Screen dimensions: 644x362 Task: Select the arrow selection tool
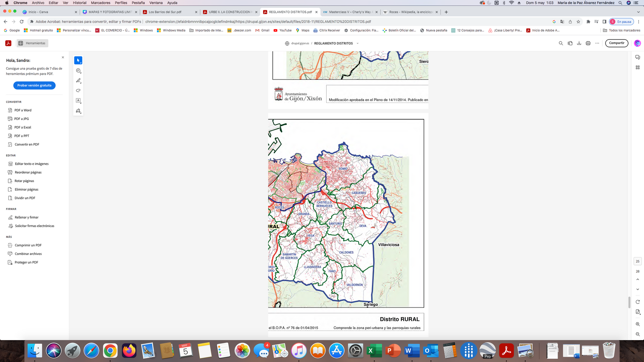78,60
